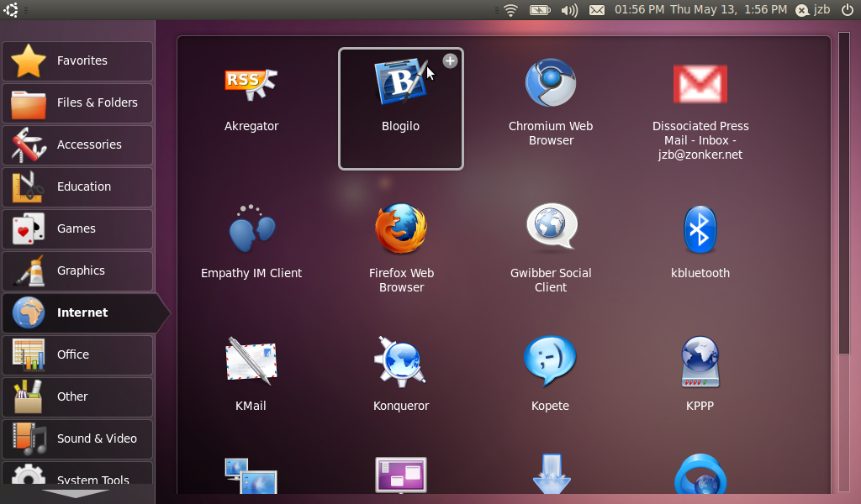The height and width of the screenshot is (504, 861).
Task: Add Blogilo to favorites with plus badge
Action: 450,60
